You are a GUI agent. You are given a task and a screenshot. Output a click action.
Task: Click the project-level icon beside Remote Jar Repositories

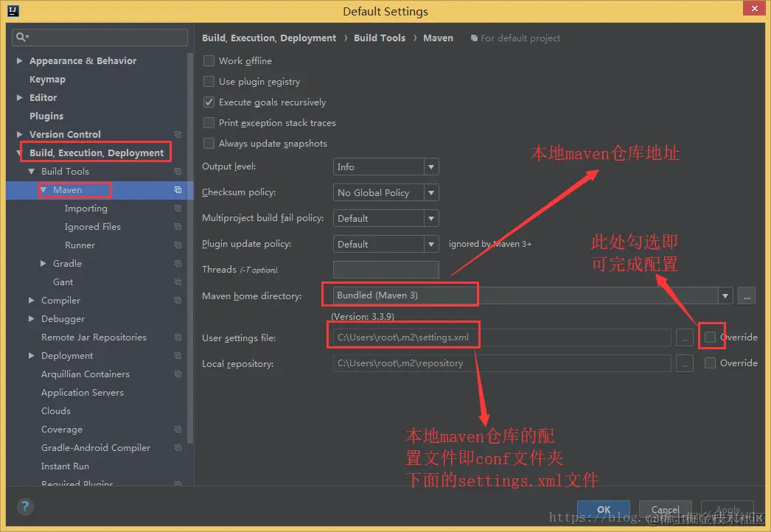click(x=178, y=337)
